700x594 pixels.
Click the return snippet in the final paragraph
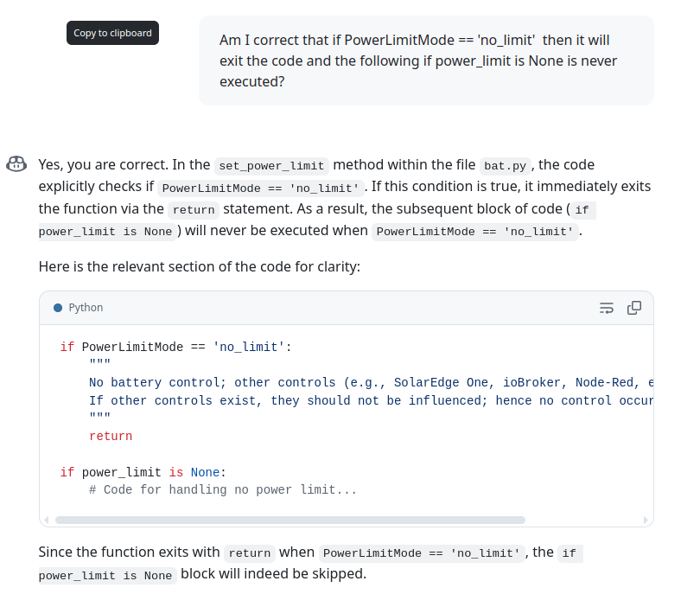[249, 553]
